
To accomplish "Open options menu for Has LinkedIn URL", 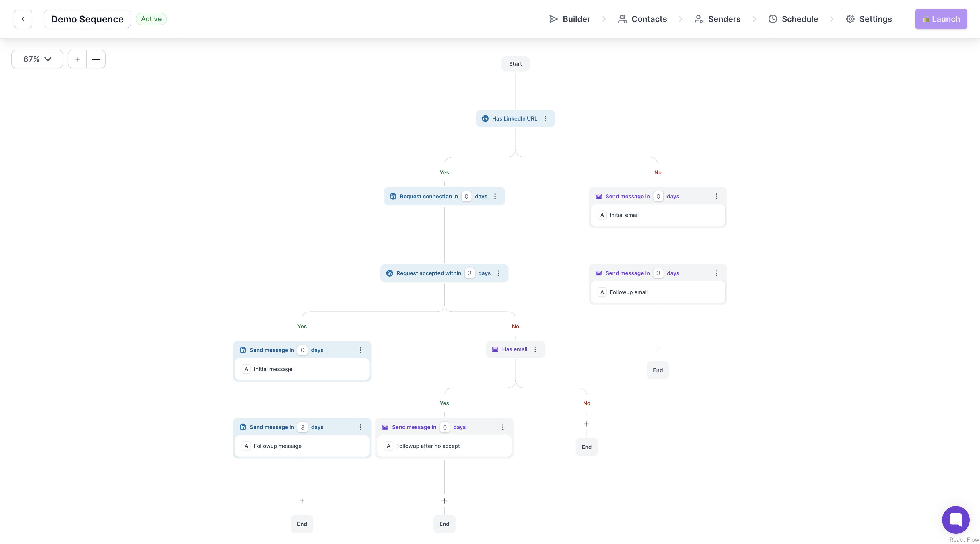I will pos(545,119).
